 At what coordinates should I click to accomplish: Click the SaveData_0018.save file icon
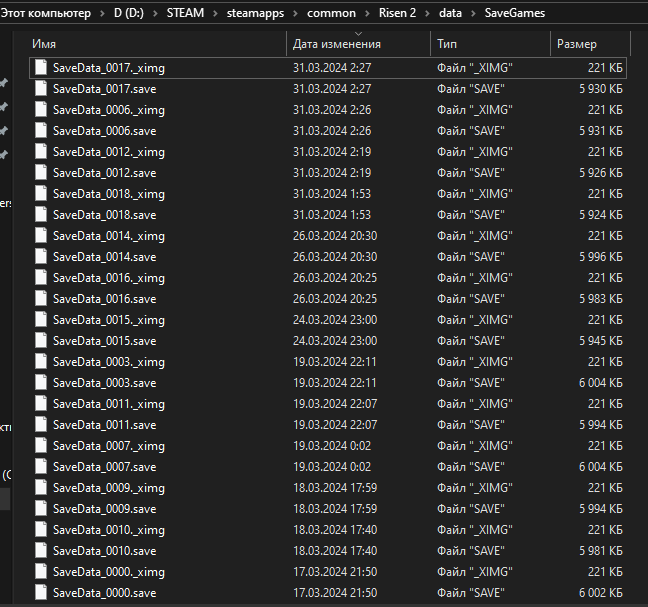pyautogui.click(x=41, y=214)
